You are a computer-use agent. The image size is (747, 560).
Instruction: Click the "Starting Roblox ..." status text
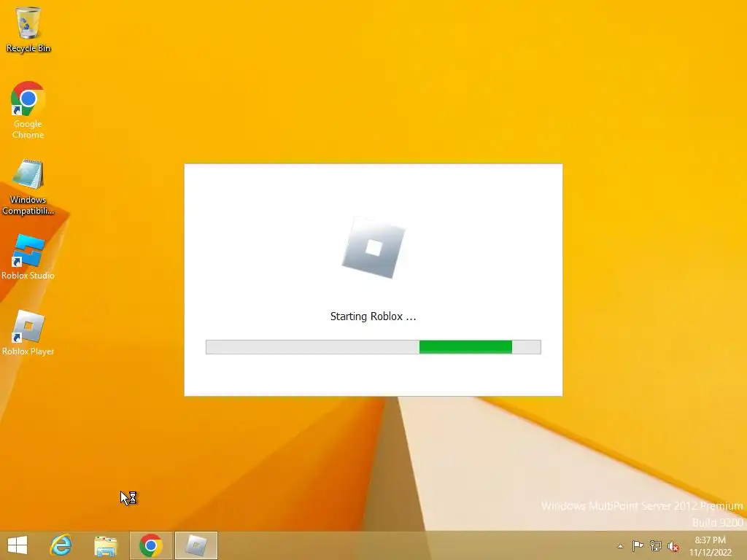click(x=373, y=316)
